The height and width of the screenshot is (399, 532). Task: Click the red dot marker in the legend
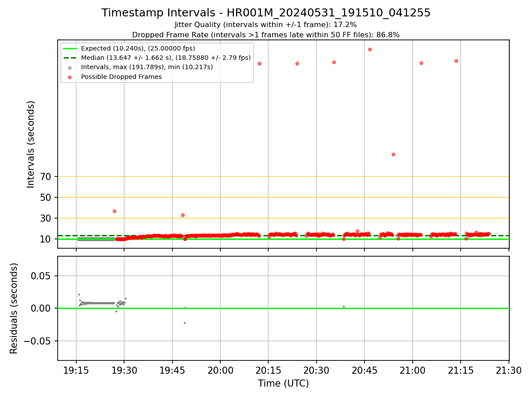70,77
